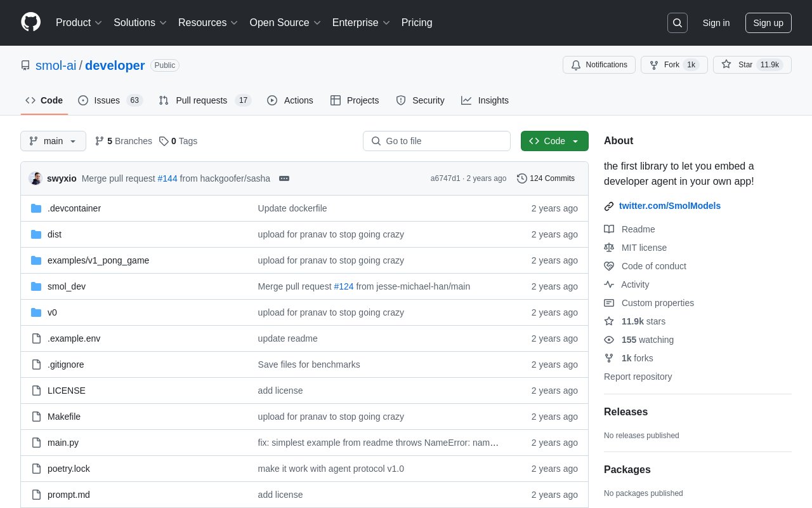
Task: Open the .gitignore file
Action: click(x=66, y=364)
